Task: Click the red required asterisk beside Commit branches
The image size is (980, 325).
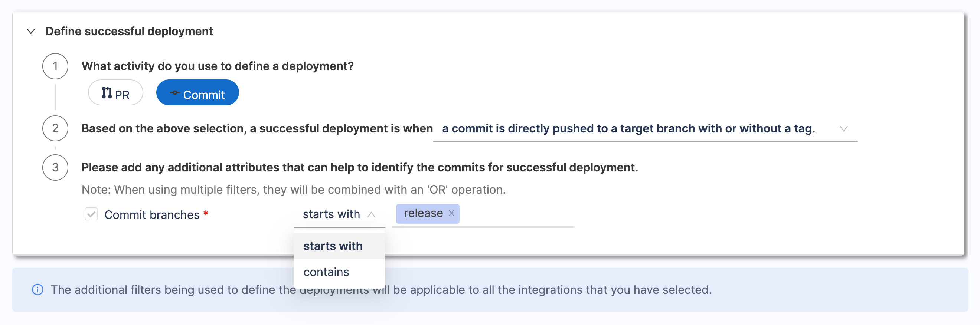Action: [206, 214]
